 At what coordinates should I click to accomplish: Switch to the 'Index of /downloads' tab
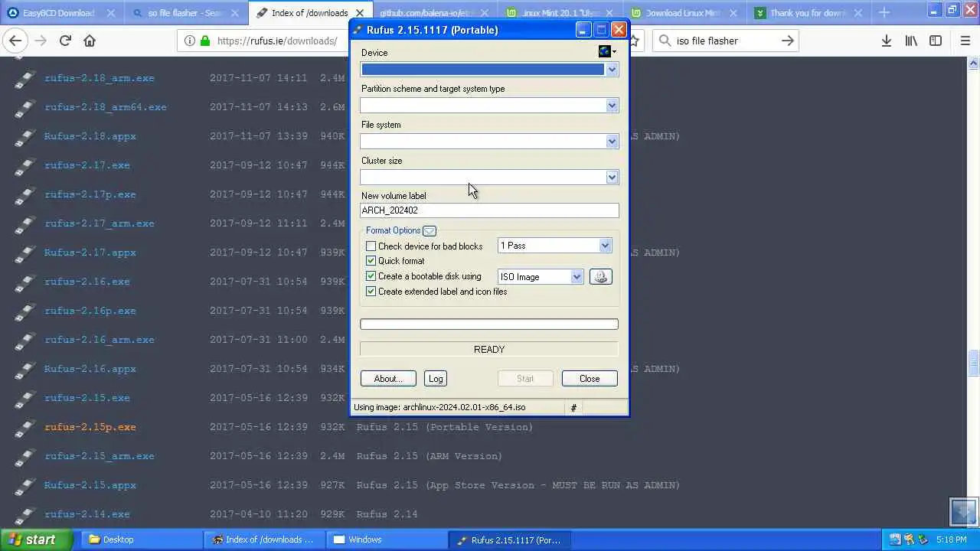309,13
